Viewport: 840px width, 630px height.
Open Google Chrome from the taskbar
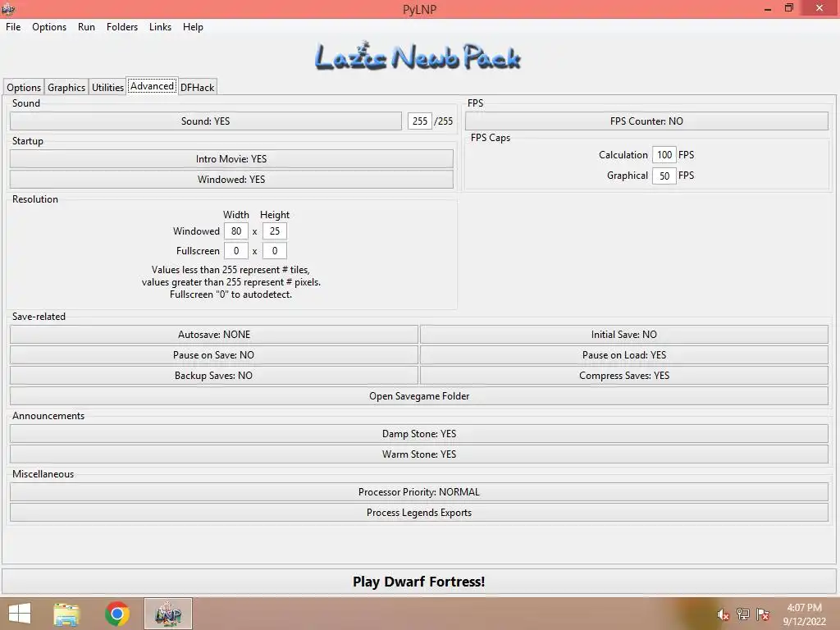pyautogui.click(x=117, y=614)
